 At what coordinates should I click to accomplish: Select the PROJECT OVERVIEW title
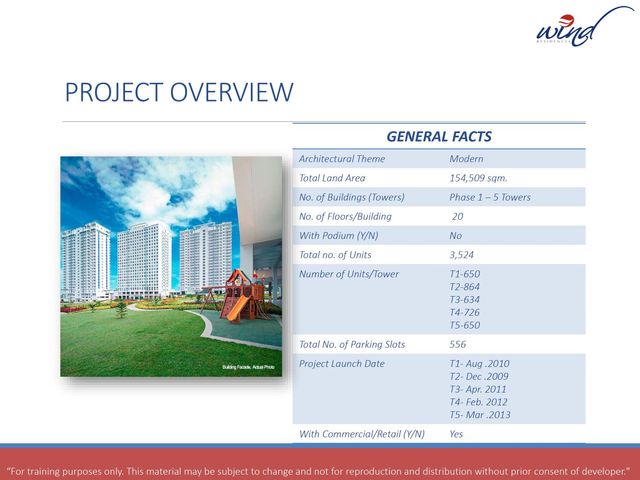pyautogui.click(x=179, y=92)
